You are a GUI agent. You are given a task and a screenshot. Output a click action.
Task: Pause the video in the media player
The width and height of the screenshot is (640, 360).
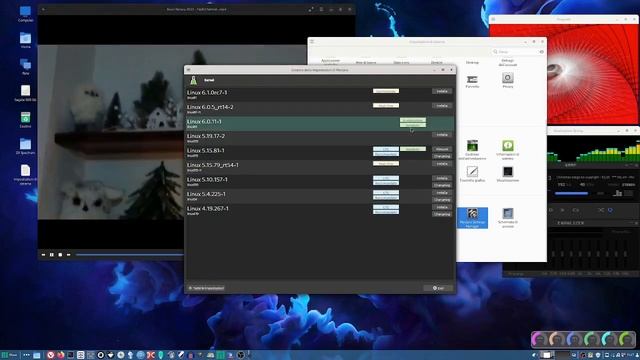pos(52,255)
